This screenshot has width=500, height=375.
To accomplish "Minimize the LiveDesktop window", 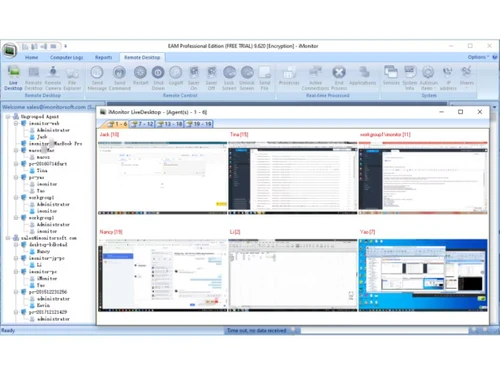I will (441, 112).
